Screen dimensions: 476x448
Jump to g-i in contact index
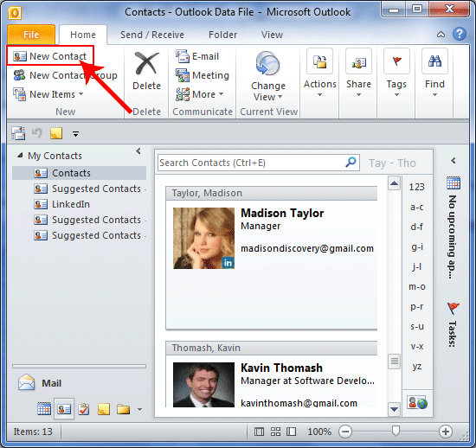tap(417, 246)
